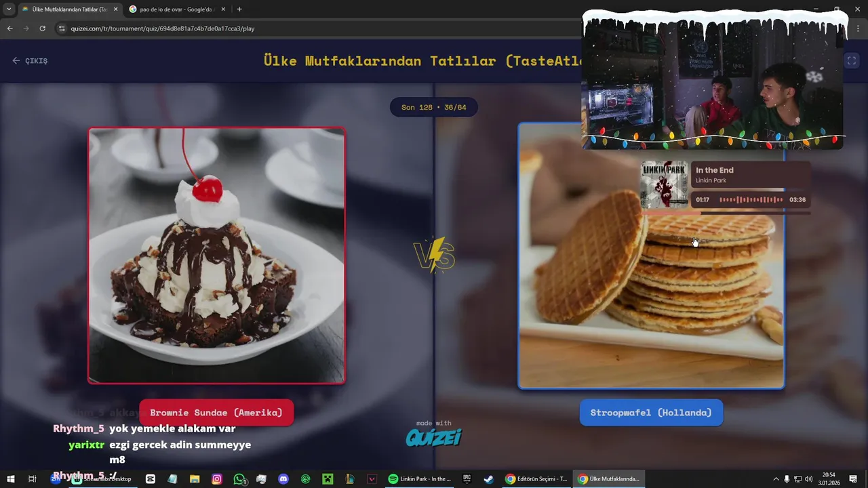Go back with the browser back arrow

[x=9, y=28]
